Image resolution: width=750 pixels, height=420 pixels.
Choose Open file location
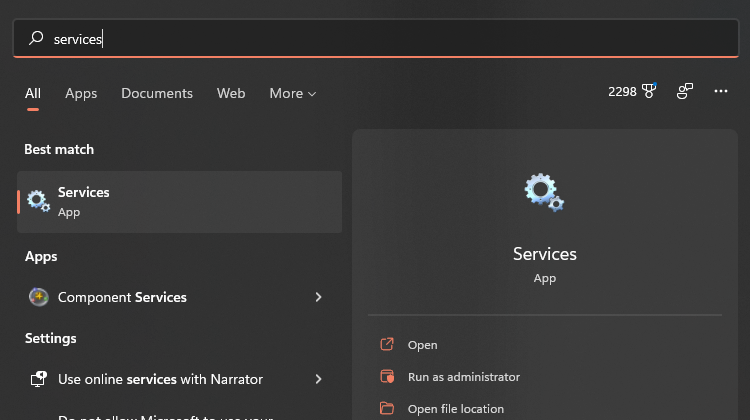click(x=455, y=409)
